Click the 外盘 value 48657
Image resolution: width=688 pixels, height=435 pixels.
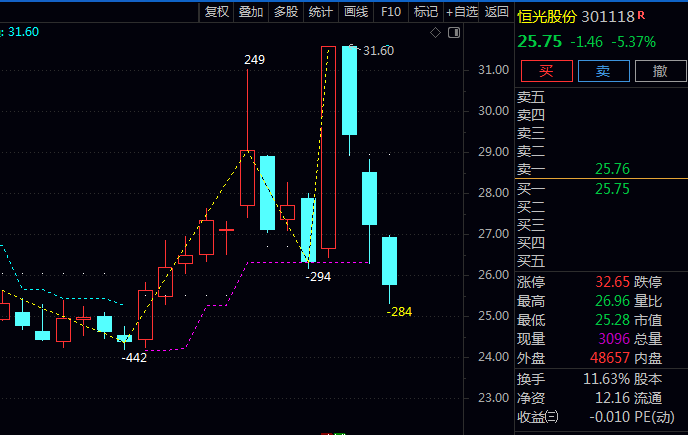click(610, 358)
